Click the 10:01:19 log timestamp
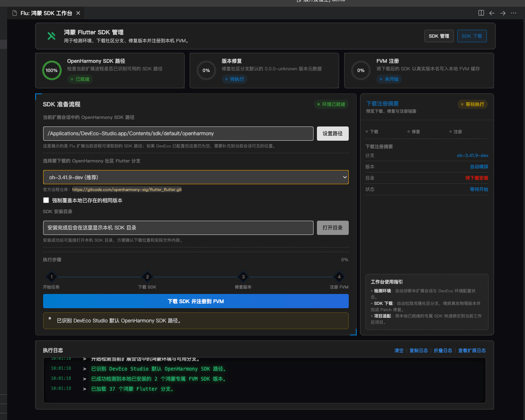Screen dimensions: 525x420 coord(61,389)
